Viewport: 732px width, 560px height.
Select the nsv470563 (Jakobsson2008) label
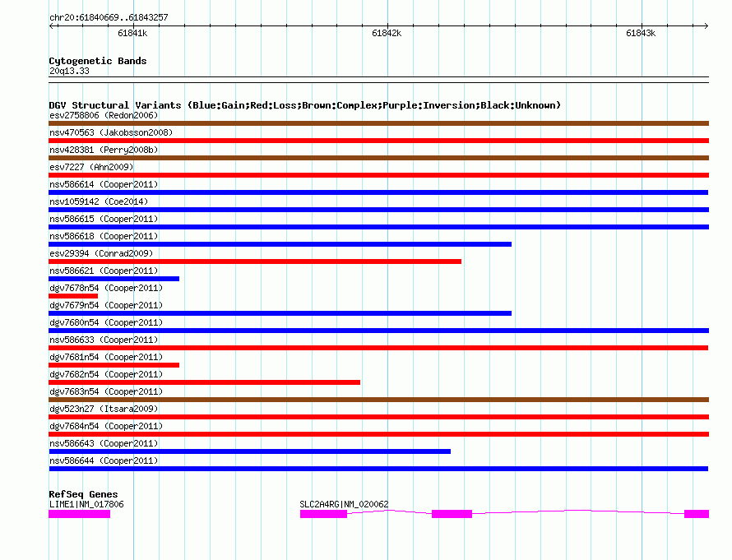point(111,132)
